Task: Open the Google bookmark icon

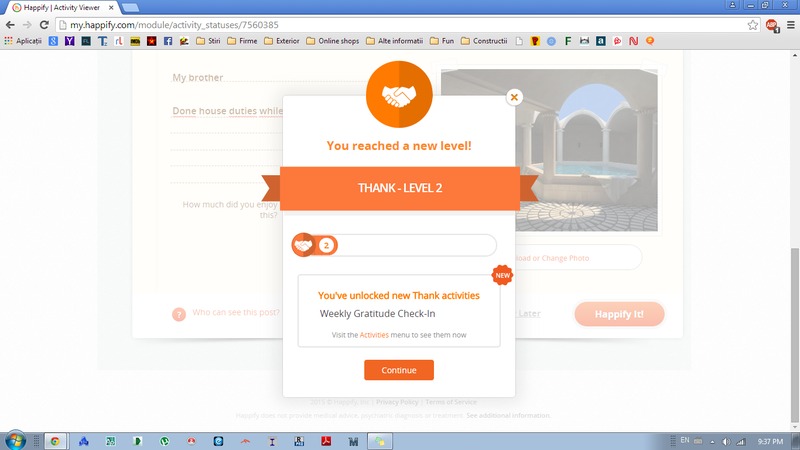Action: [x=53, y=41]
